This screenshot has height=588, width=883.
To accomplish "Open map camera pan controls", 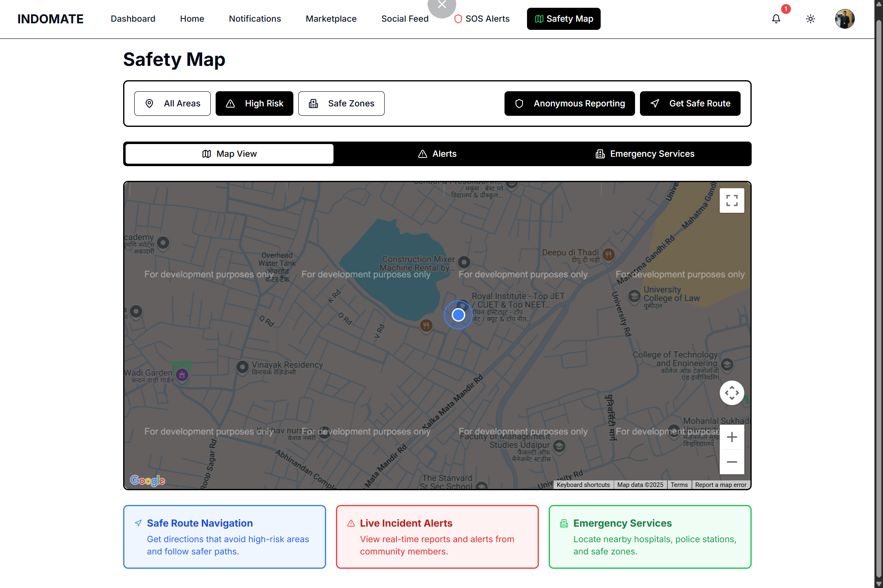I will coord(732,393).
